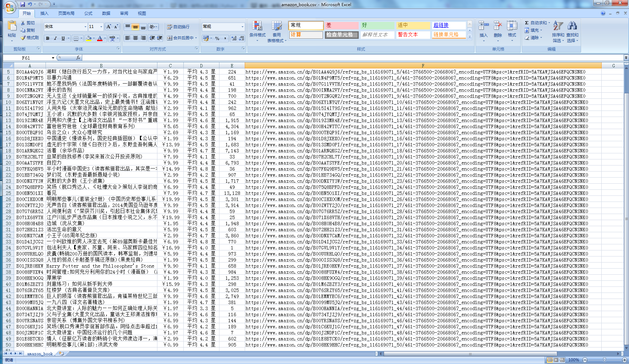Open the 页面布局 (Page Layout) tab
629x364 pixels.
[66, 13]
